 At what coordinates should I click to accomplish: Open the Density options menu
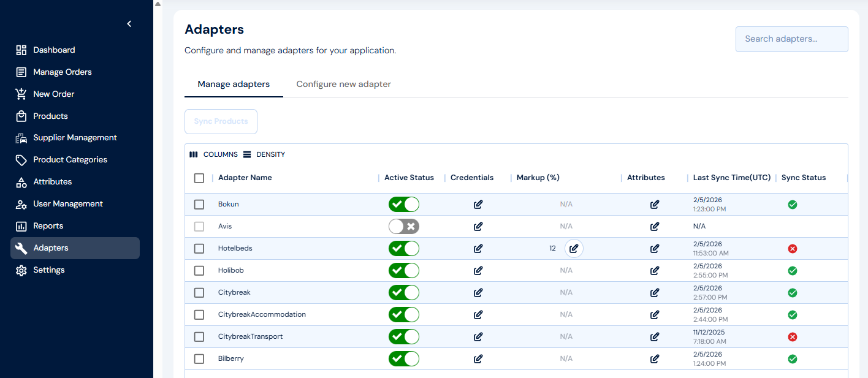(264, 154)
